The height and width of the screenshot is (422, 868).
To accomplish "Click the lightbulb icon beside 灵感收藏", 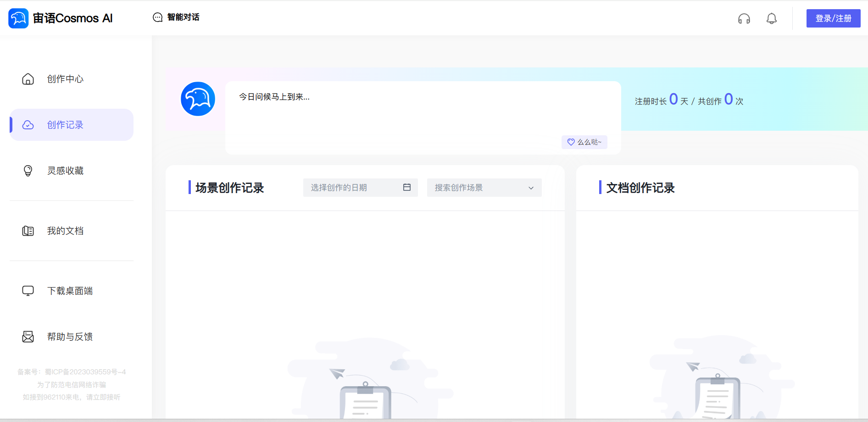I will click(x=28, y=171).
